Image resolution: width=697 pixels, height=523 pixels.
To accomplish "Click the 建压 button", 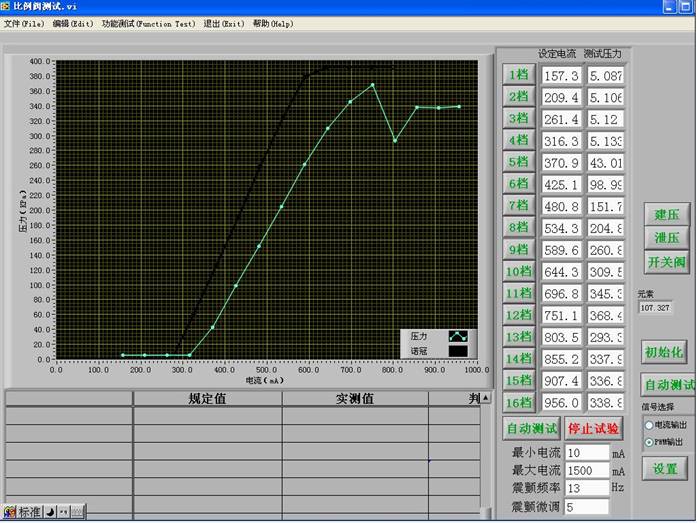I will click(666, 214).
